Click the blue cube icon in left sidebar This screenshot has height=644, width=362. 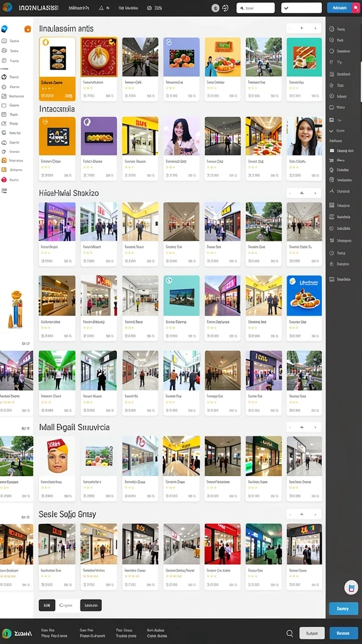coord(4,28)
